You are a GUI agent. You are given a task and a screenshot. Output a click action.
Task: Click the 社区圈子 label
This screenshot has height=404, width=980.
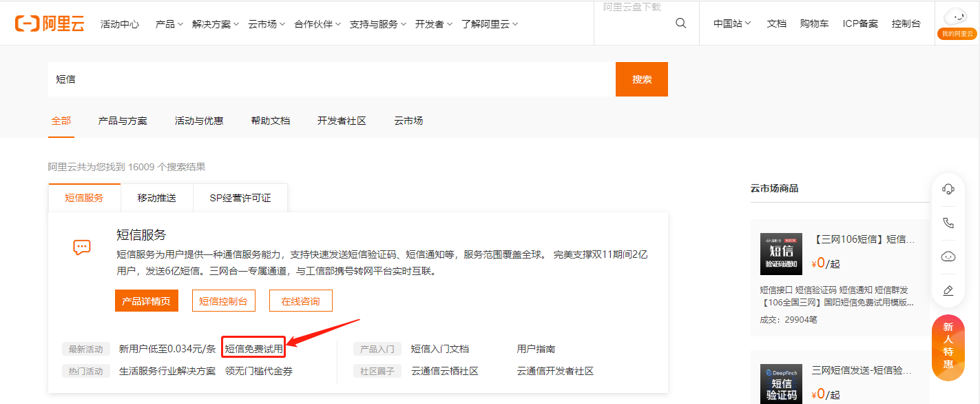[377, 371]
